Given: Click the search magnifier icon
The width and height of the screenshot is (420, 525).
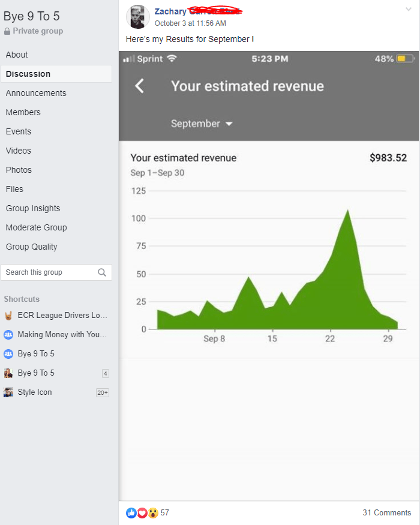Looking at the screenshot, I should tap(102, 272).
